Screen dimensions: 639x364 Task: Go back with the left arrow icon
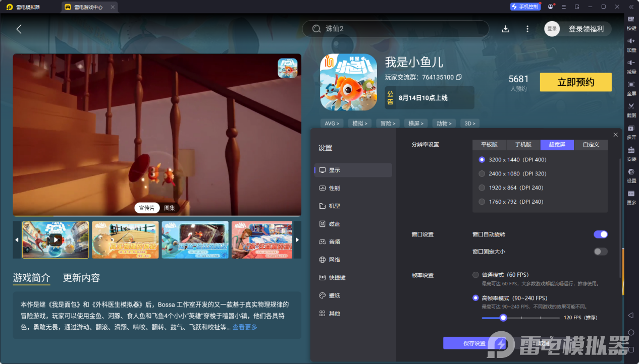(x=19, y=29)
